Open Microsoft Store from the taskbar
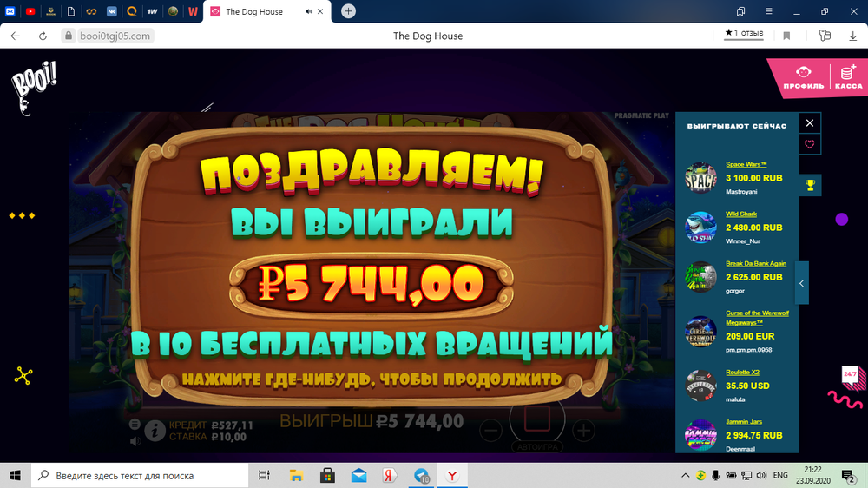The width and height of the screenshot is (868, 488). click(x=328, y=475)
